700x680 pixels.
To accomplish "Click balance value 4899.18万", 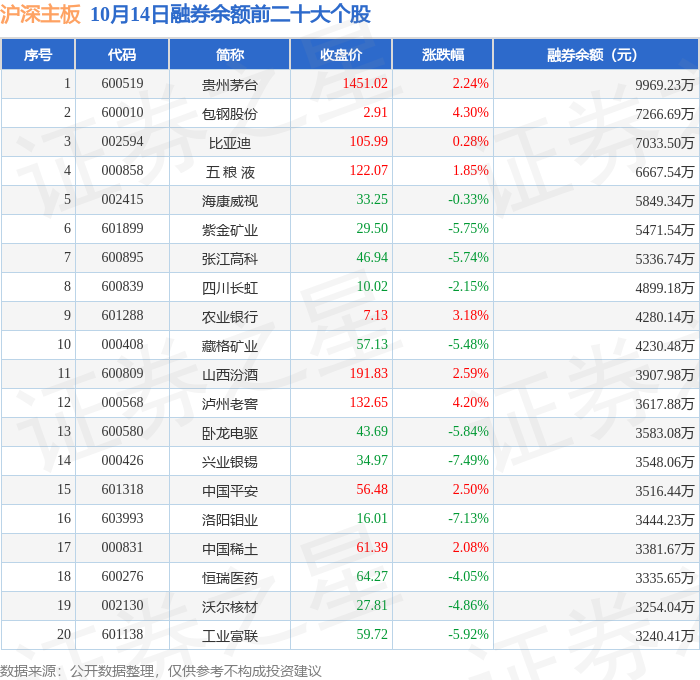I will pyautogui.click(x=665, y=288).
